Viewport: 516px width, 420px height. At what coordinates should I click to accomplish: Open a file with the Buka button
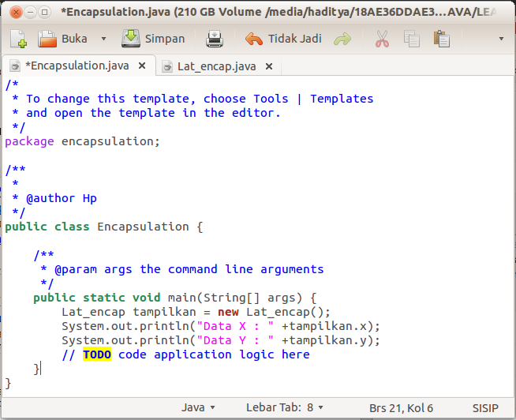(x=62, y=39)
